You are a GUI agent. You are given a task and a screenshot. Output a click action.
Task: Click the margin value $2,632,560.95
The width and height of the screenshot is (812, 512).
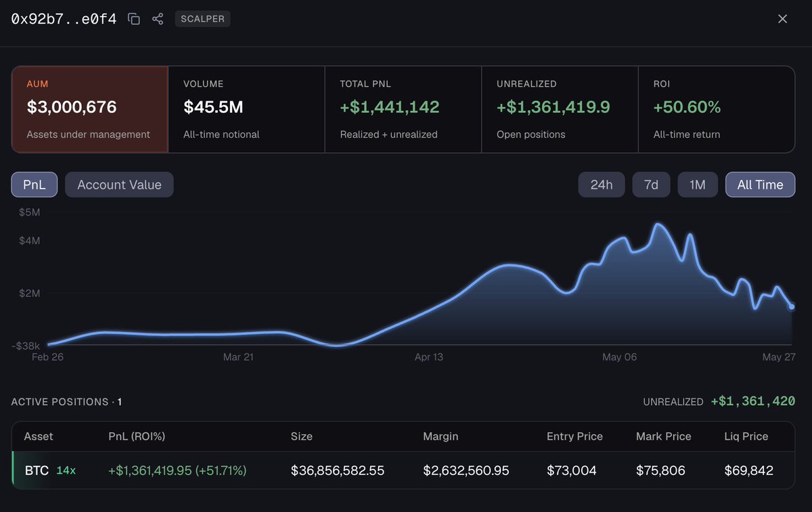[466, 470]
